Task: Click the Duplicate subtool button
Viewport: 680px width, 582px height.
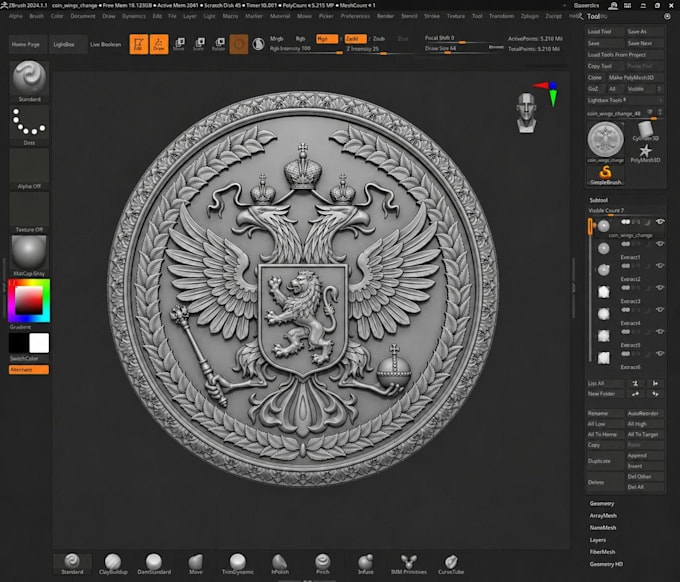Action: (605, 461)
